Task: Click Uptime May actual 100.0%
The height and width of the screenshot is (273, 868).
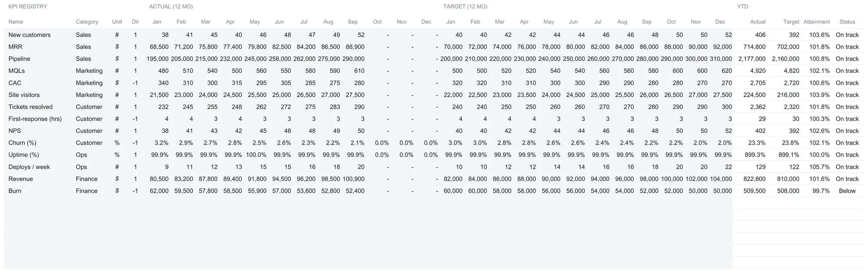Action: pyautogui.click(x=256, y=155)
